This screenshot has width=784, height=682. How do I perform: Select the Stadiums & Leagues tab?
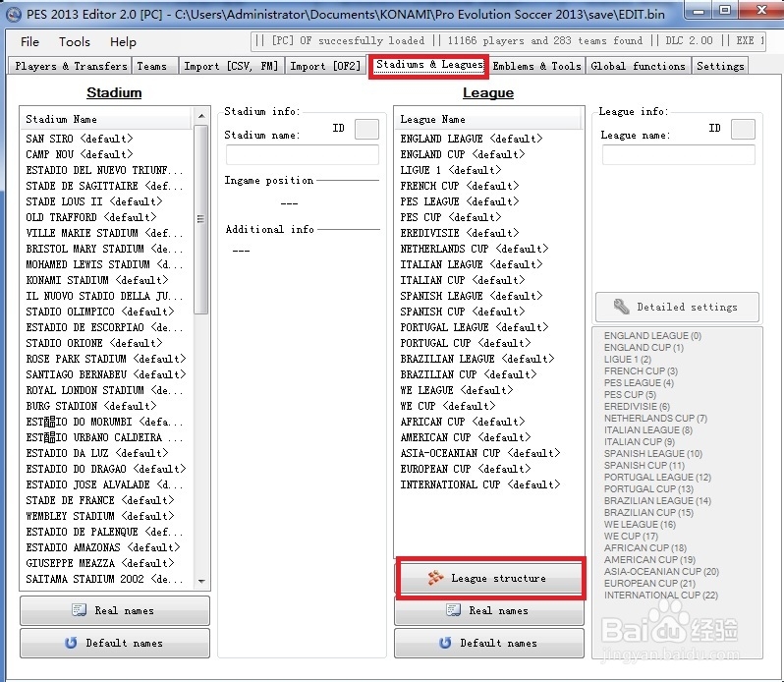click(x=429, y=65)
